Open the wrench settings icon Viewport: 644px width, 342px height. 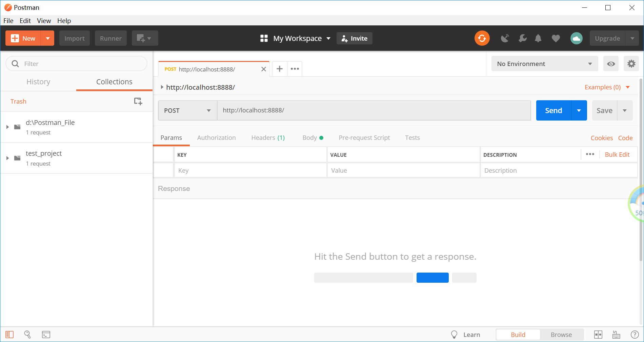pyautogui.click(x=522, y=38)
